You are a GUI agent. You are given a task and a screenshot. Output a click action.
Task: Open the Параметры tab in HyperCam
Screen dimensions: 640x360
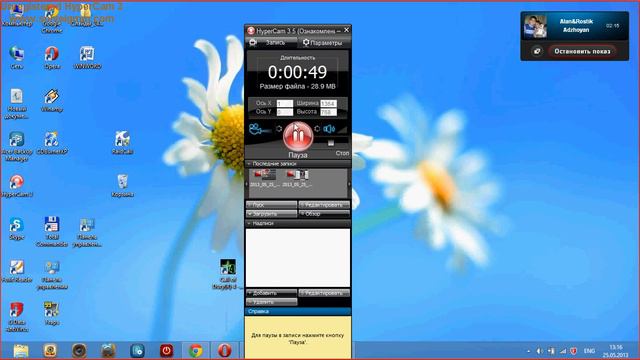[x=323, y=42]
